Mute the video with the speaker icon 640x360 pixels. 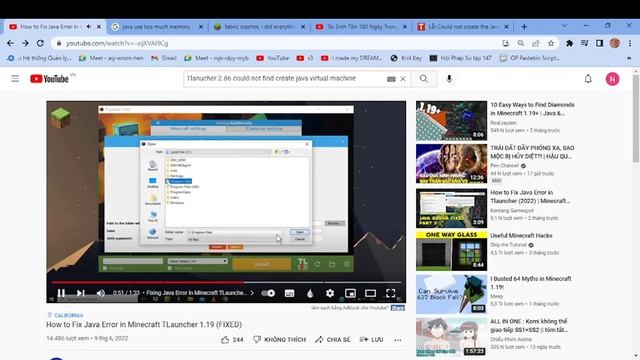pos(100,293)
